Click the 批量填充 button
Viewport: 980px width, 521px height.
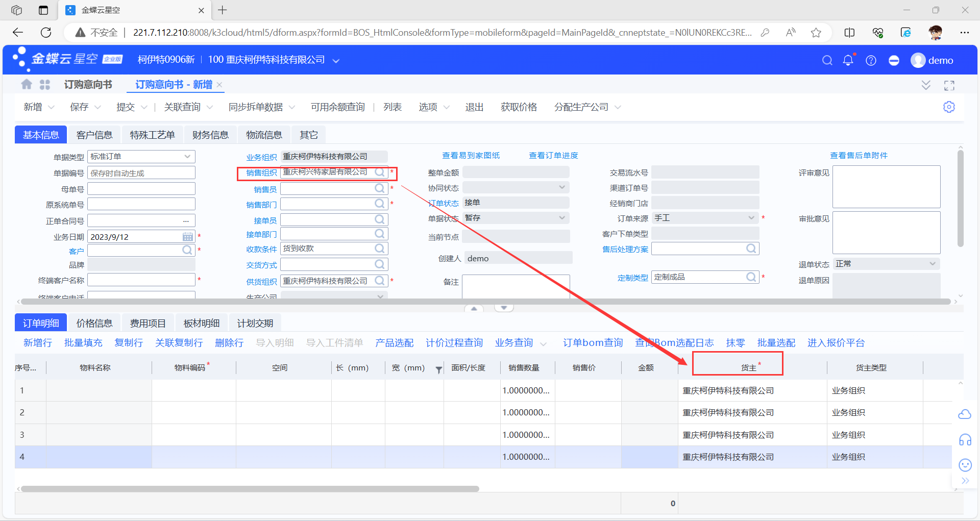(x=83, y=343)
